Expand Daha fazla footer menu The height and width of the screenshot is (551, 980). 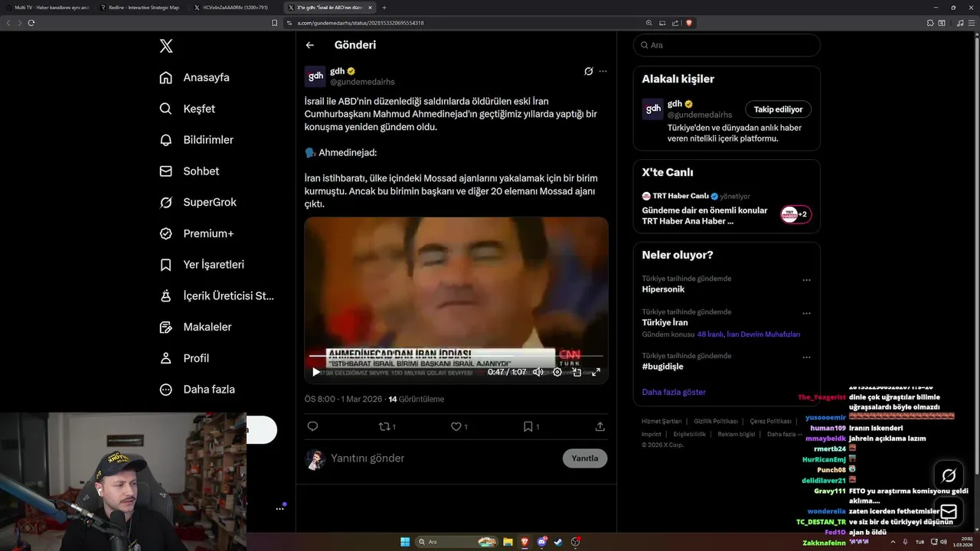783,434
